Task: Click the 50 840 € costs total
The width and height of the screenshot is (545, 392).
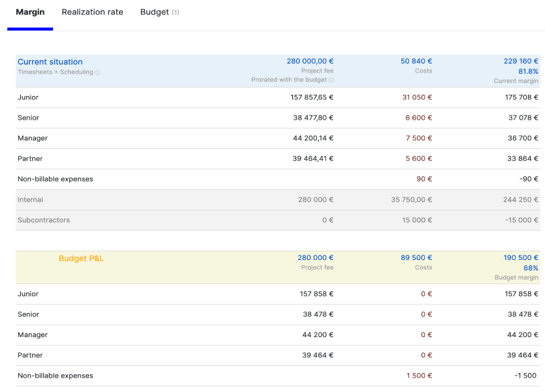Action: pyautogui.click(x=418, y=61)
